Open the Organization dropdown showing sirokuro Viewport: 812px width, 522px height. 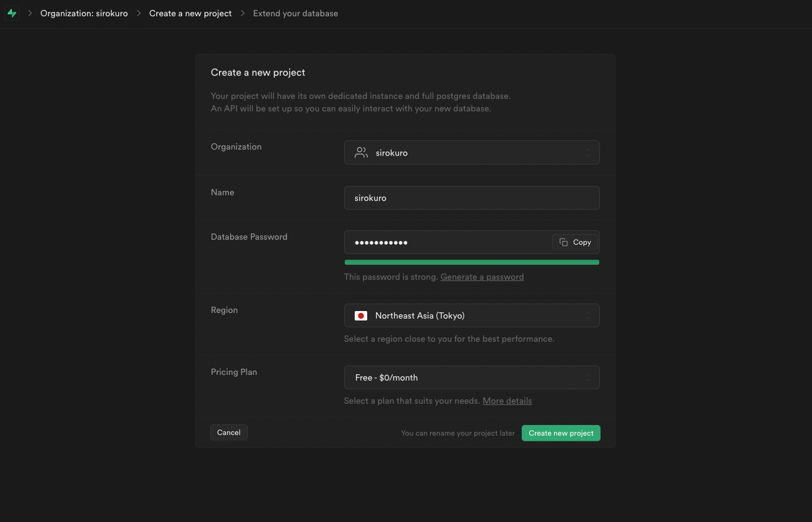click(x=472, y=153)
